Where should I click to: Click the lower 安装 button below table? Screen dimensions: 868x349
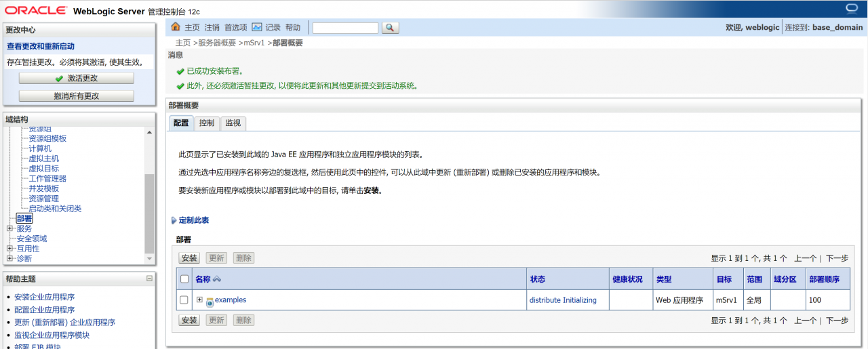tap(189, 321)
